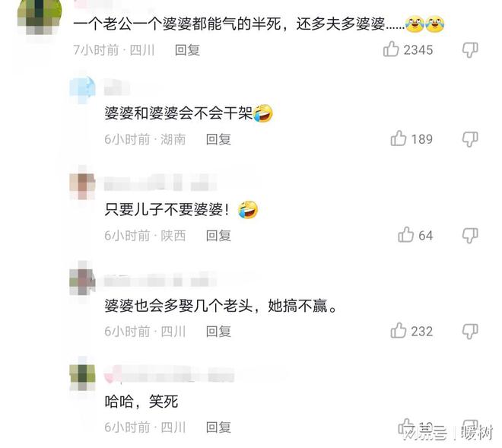Open avatar of the Shaanxi commenter

[82, 185]
